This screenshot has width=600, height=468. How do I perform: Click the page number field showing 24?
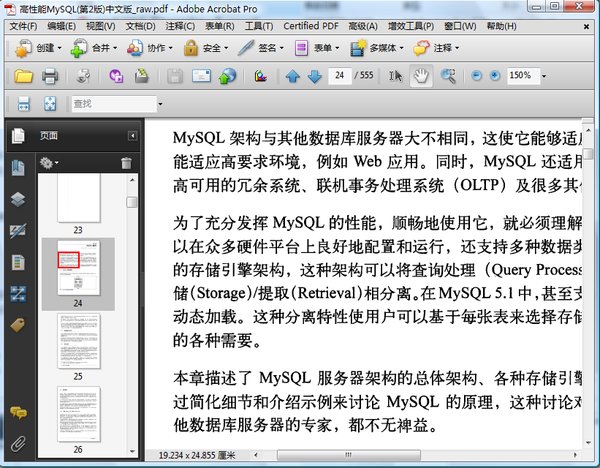point(340,76)
